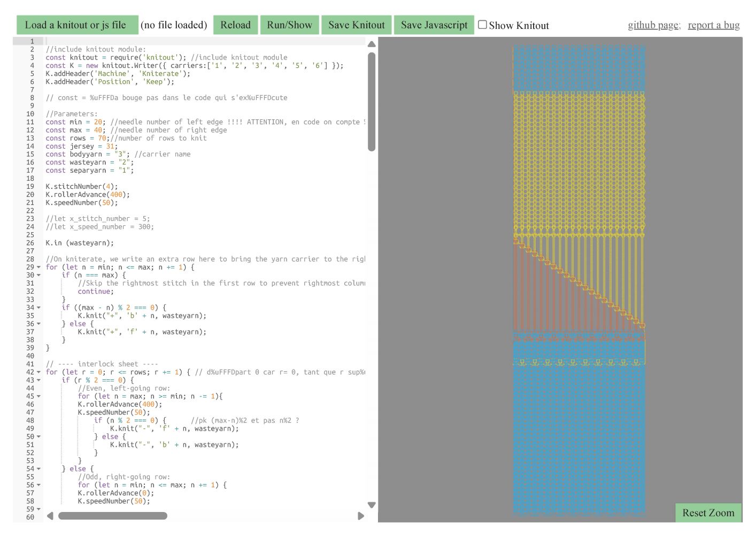Fold the for loop at line 56

click(x=39, y=485)
